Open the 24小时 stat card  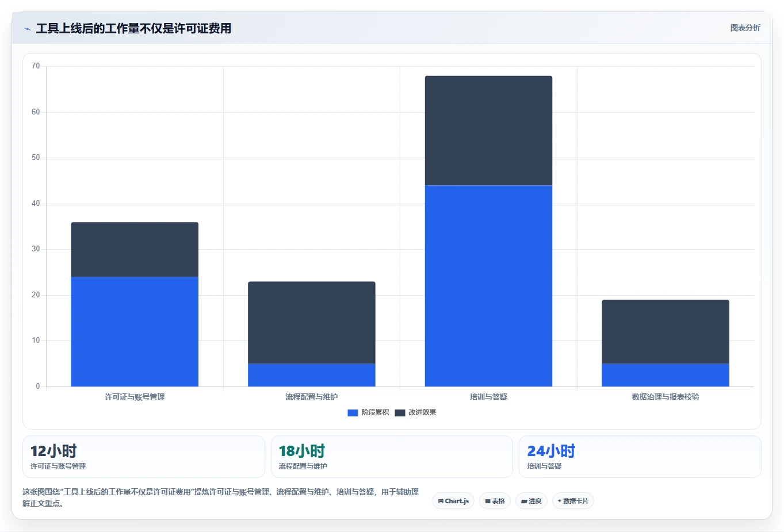click(640, 457)
